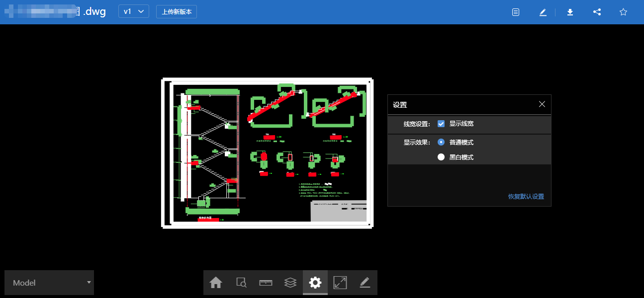Select 普通模式 display mode
Viewport: 644px width, 298px height.
(441, 142)
